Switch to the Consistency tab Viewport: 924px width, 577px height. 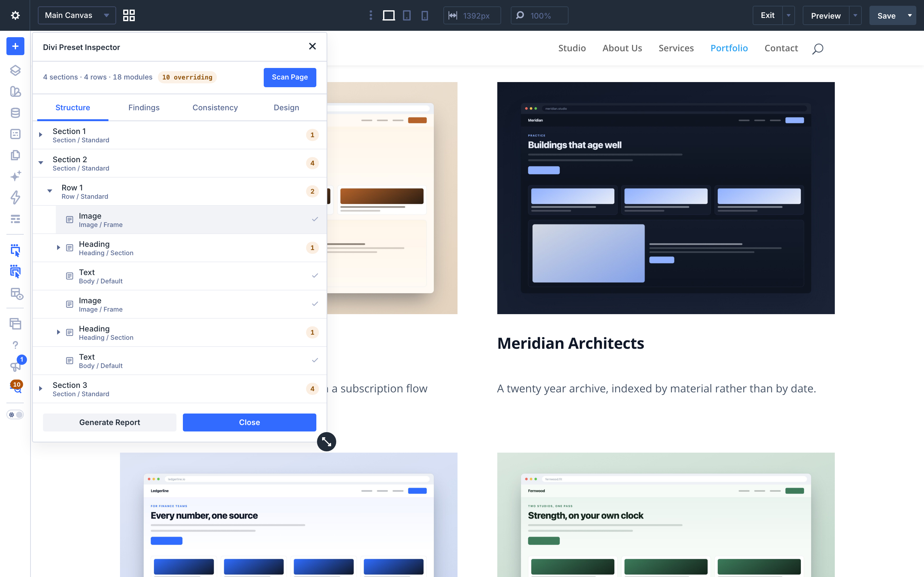click(215, 108)
